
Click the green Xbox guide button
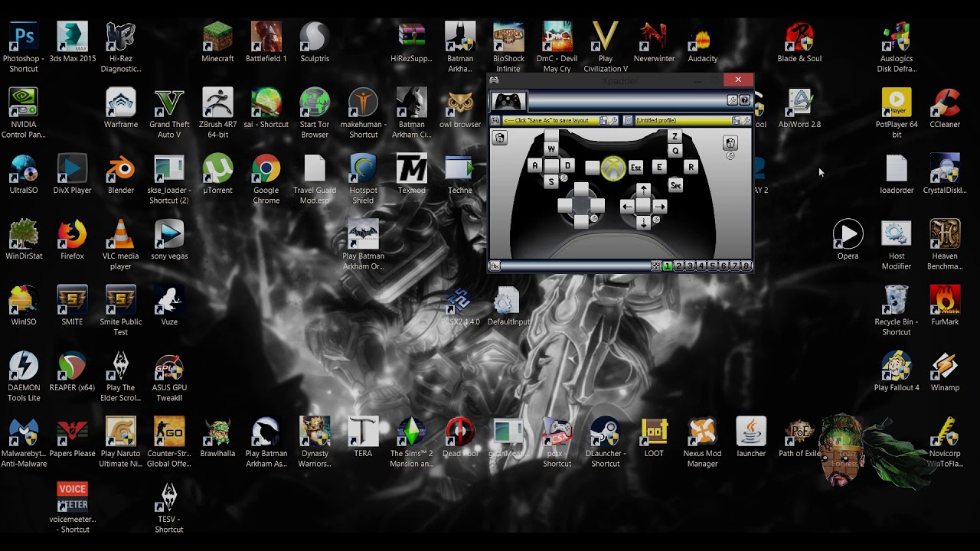613,168
